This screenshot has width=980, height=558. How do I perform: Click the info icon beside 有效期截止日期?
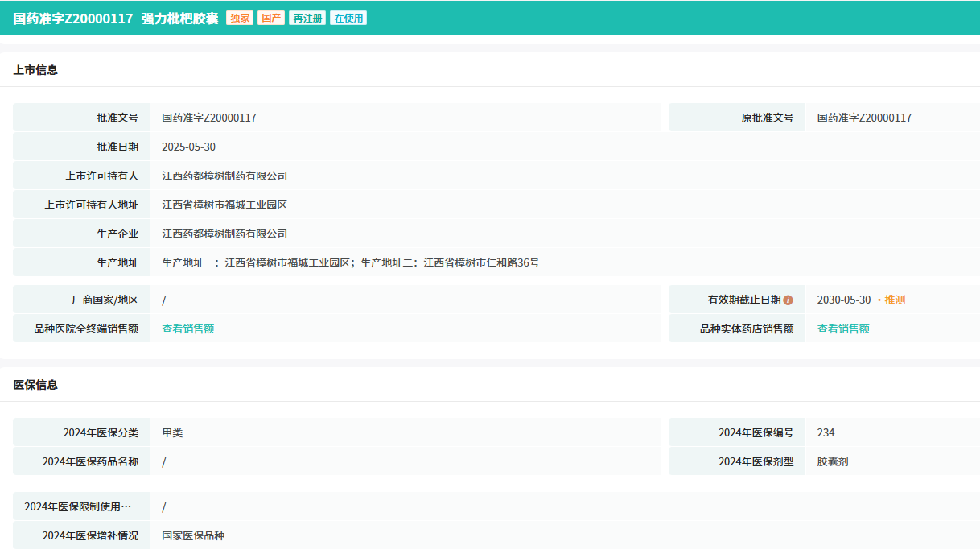(788, 300)
